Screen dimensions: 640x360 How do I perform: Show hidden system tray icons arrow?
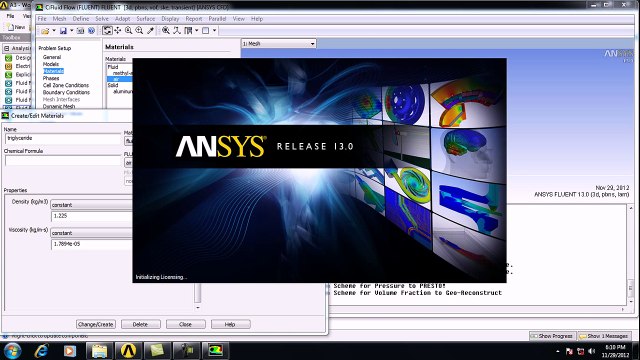tap(558, 351)
